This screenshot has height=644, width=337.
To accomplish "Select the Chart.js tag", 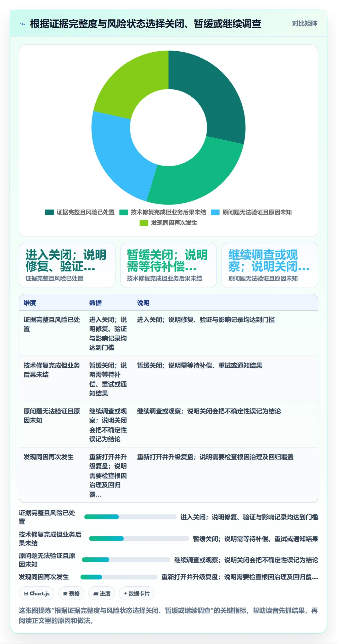I will click(37, 593).
